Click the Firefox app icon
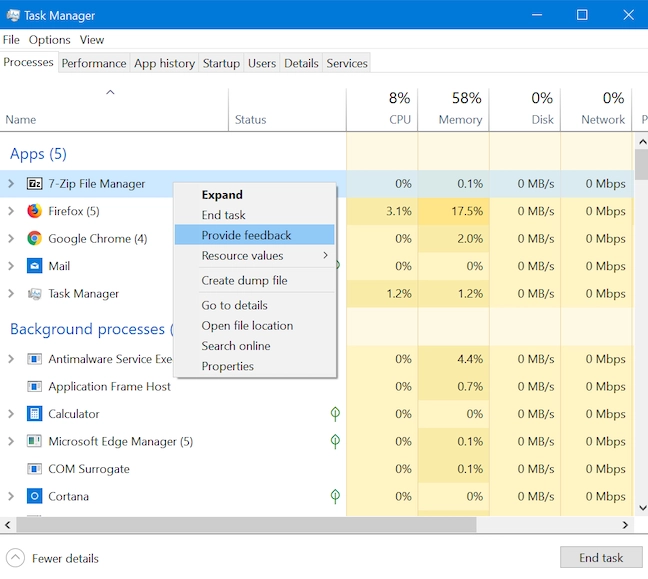Viewport: 648px width, 579px height. click(x=34, y=211)
